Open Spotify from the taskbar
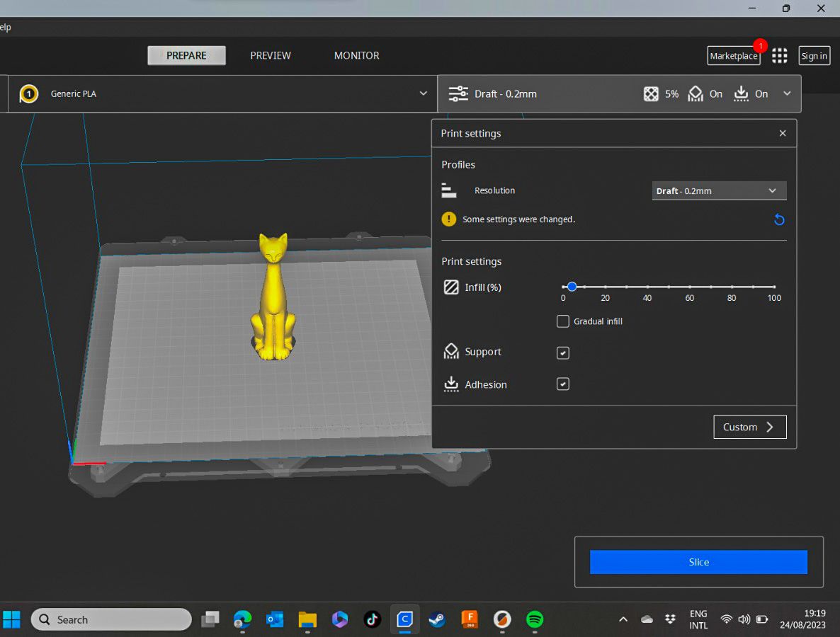Viewport: 840px width, 637px height. tap(535, 619)
